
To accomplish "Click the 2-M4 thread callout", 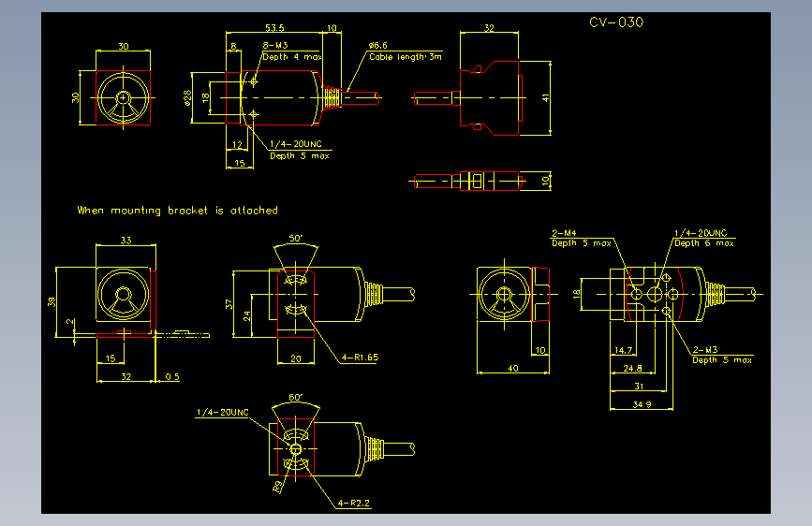I will click(x=564, y=233).
